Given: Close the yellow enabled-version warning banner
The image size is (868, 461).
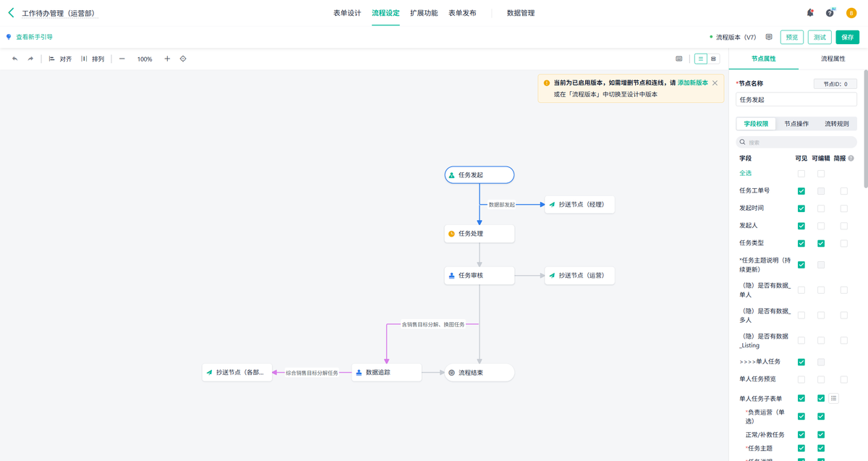Looking at the screenshot, I should 715,83.
